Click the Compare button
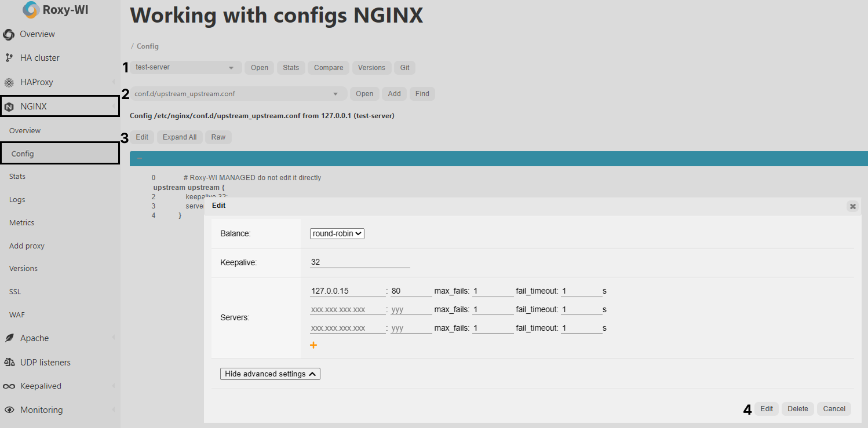The image size is (868, 428). (x=329, y=68)
